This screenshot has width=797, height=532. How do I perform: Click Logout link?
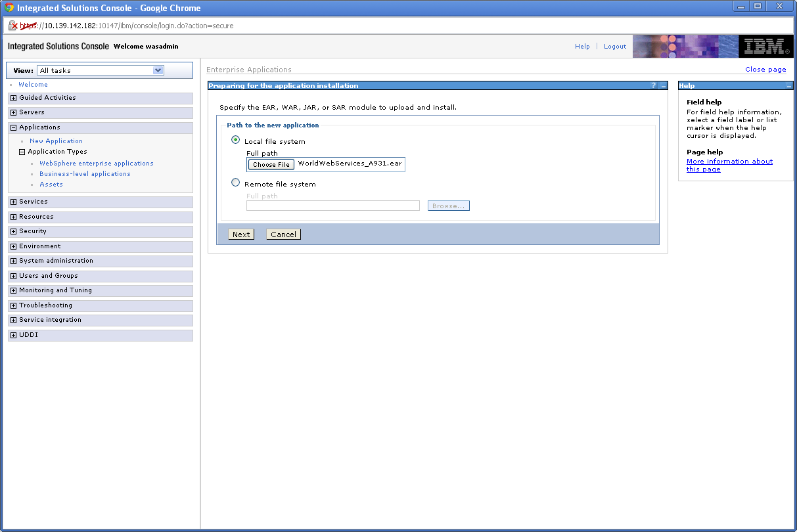(615, 47)
